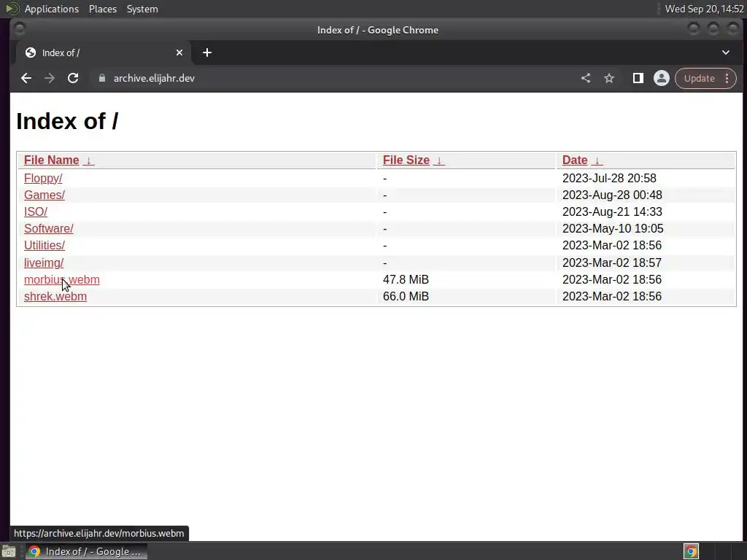Click the lock icon beside the URL
Screen dimensions: 747x560
click(x=101, y=78)
